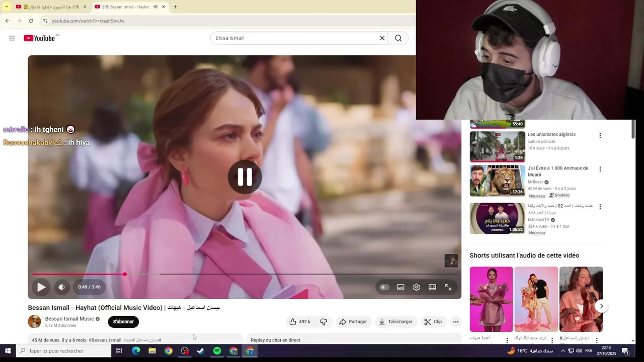Open the player settings gear

click(x=416, y=287)
